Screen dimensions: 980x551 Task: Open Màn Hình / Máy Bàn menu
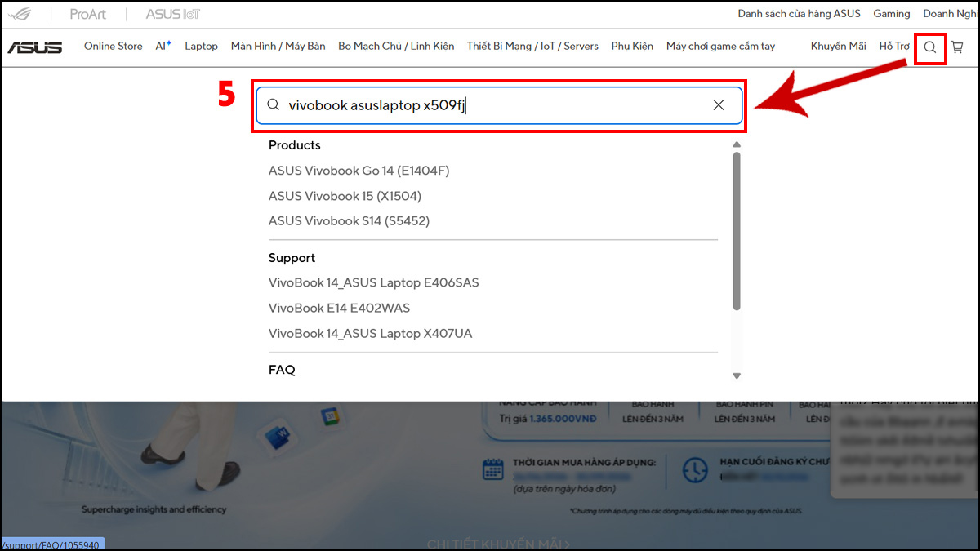tap(278, 47)
